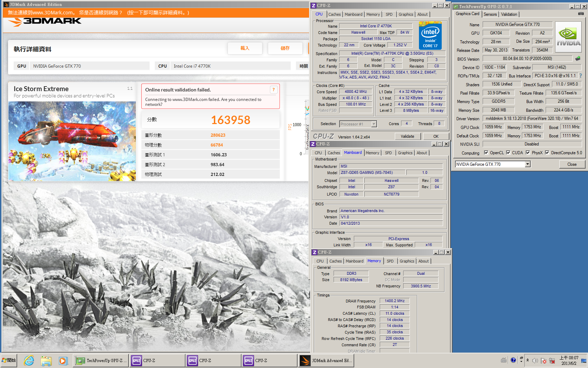Click the taskbar clock showing 08:07
Viewport: 588px width, 368px height.
click(569, 361)
